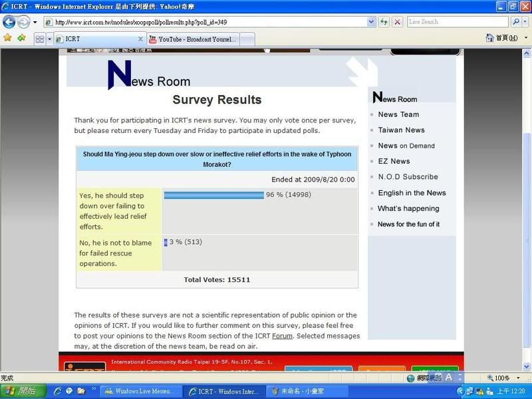Go back with the Back arrow button
The width and height of the screenshot is (532, 399).
click(x=9, y=23)
